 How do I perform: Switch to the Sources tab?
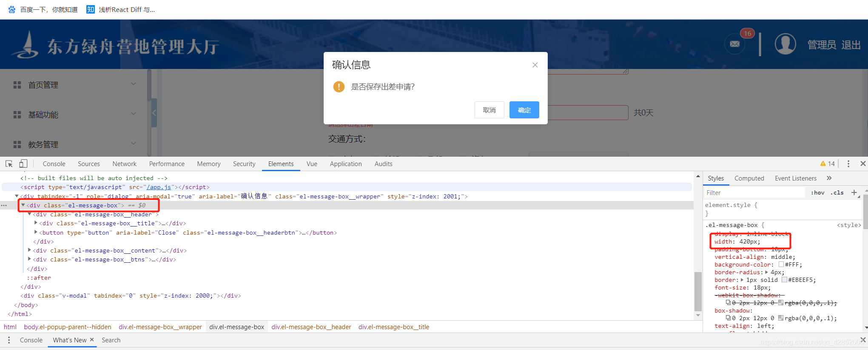(x=89, y=164)
